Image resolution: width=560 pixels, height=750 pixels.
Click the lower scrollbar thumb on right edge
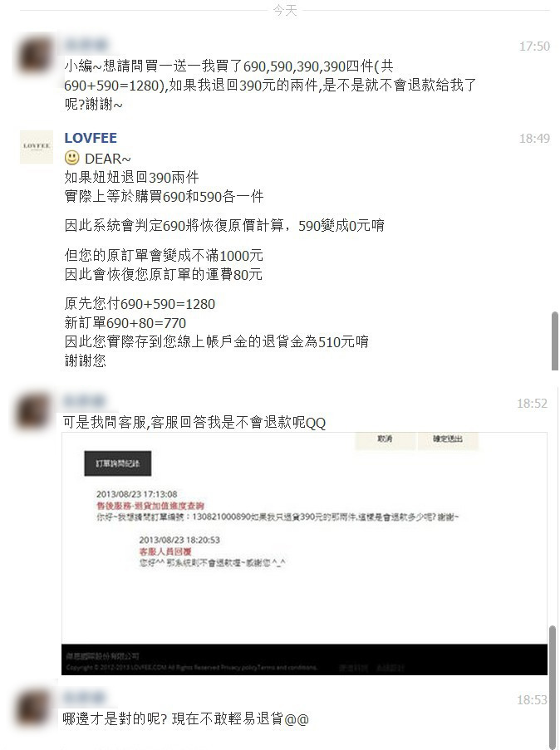coord(553,686)
